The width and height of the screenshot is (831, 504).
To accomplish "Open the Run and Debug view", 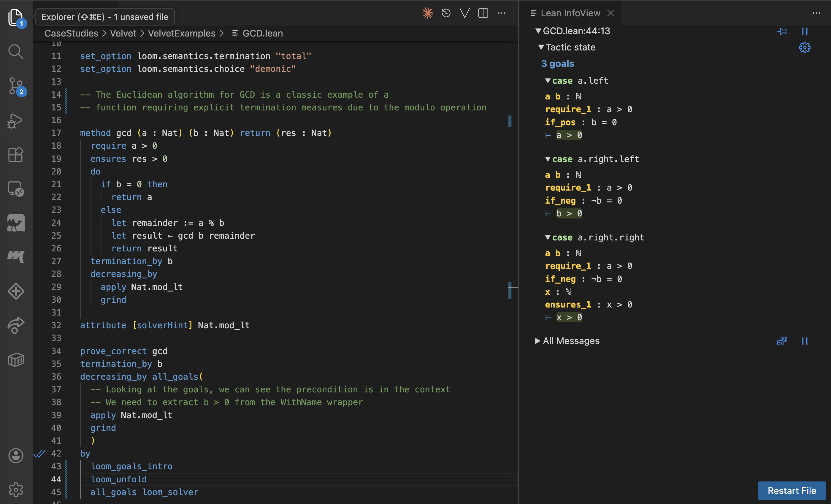I will [x=15, y=121].
